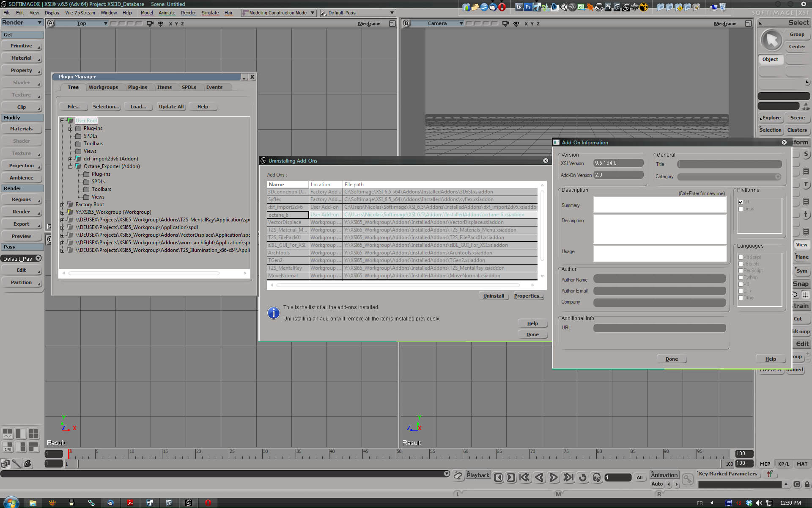Enable the Linux platform checkbox

pos(741,209)
